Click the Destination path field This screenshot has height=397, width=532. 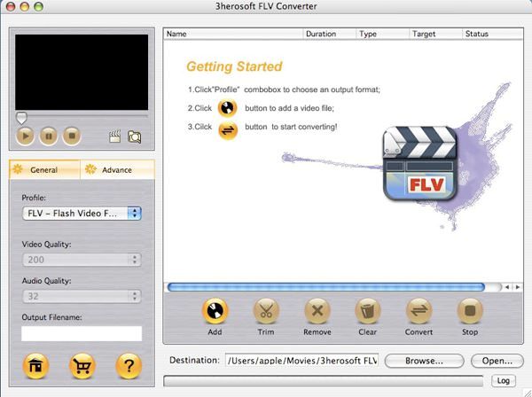pyautogui.click(x=302, y=361)
